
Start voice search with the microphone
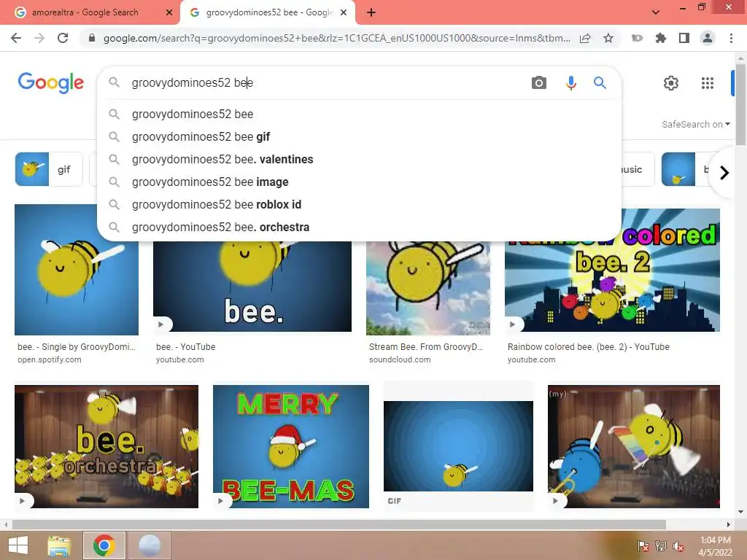coord(570,83)
